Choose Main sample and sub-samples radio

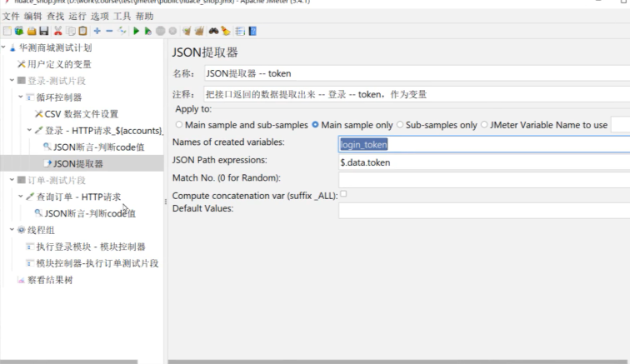pos(179,125)
